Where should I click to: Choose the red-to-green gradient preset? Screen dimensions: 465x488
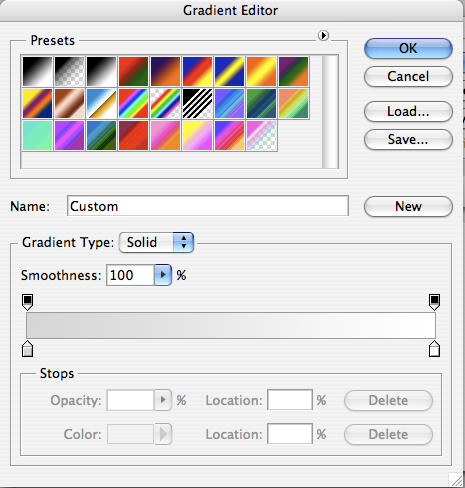(133, 71)
